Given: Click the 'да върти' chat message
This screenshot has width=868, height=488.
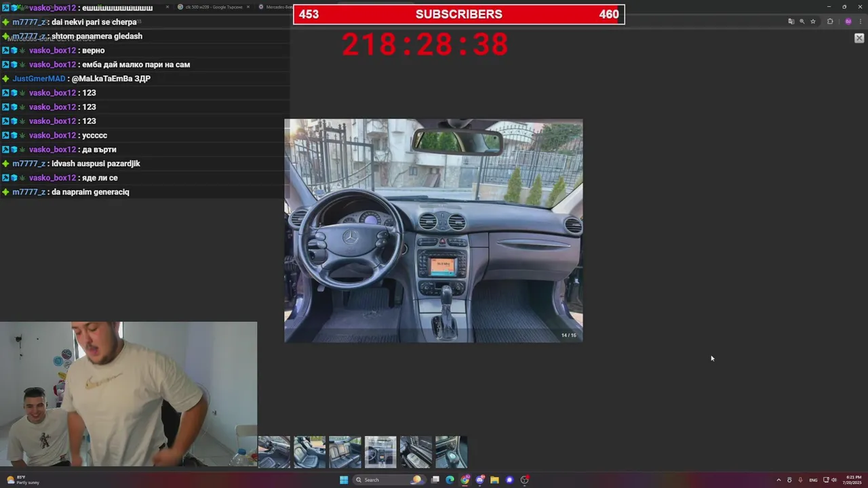Looking at the screenshot, I should 99,149.
